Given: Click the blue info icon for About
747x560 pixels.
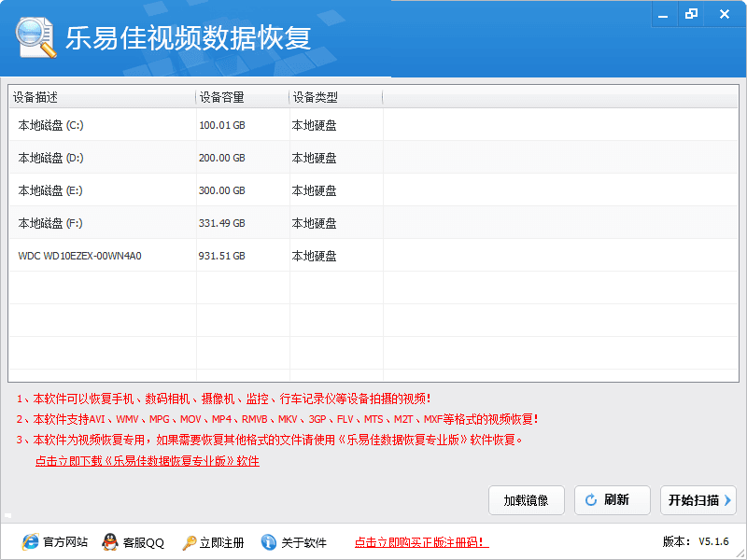Looking at the screenshot, I should (269, 542).
